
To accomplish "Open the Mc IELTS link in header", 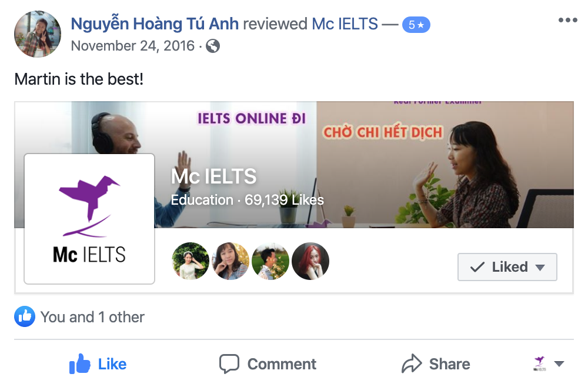I will click(x=345, y=24).
